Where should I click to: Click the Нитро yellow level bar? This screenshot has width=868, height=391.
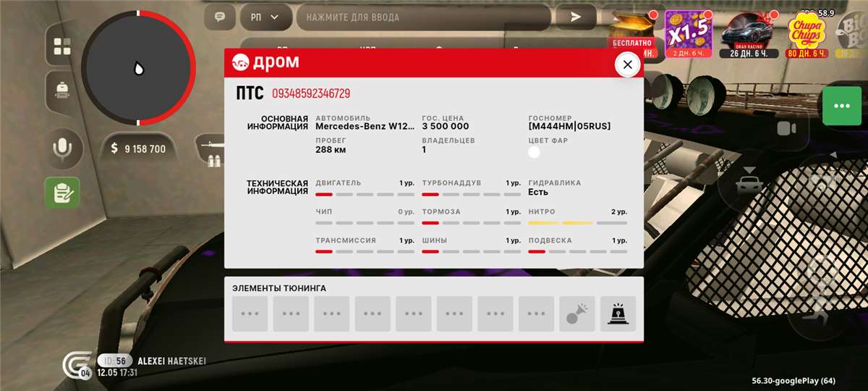(577, 223)
